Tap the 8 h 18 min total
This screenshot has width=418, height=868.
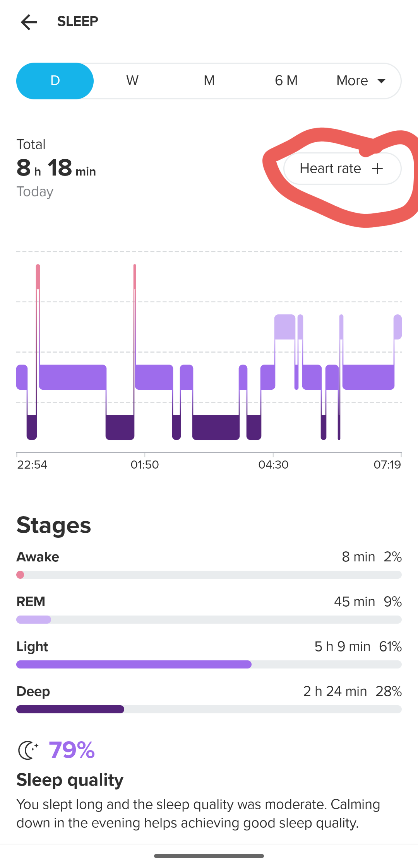tap(56, 168)
